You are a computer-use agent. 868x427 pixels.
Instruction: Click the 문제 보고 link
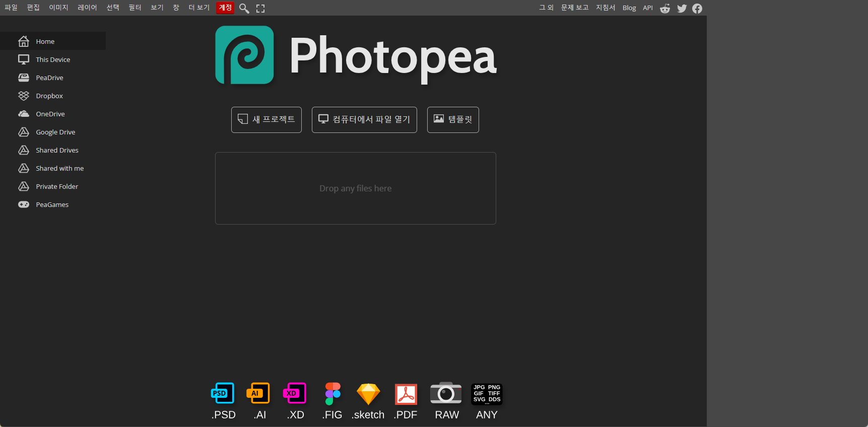[x=575, y=8]
